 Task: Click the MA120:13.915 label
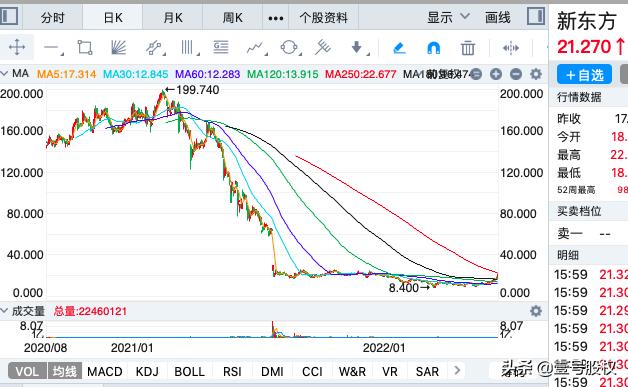click(x=283, y=74)
